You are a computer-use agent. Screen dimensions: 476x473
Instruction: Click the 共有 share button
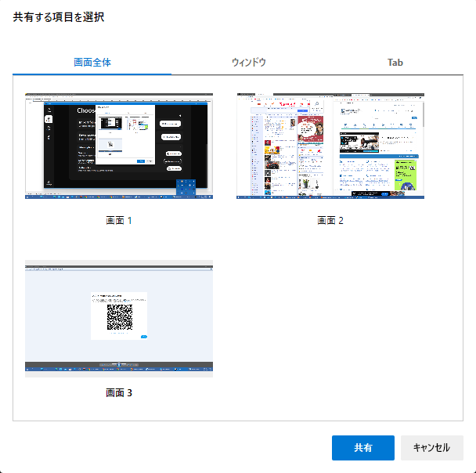[x=363, y=447]
